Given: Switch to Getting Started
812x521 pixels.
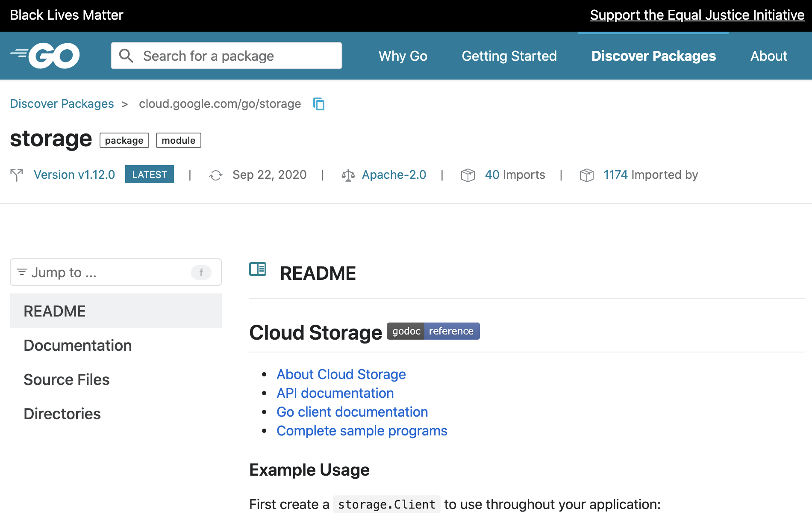Looking at the screenshot, I should coord(509,56).
